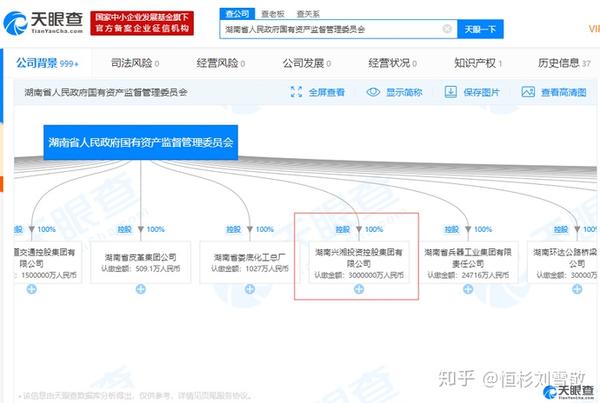
Task: Open the 历史信息 tab
Action: click(x=564, y=63)
